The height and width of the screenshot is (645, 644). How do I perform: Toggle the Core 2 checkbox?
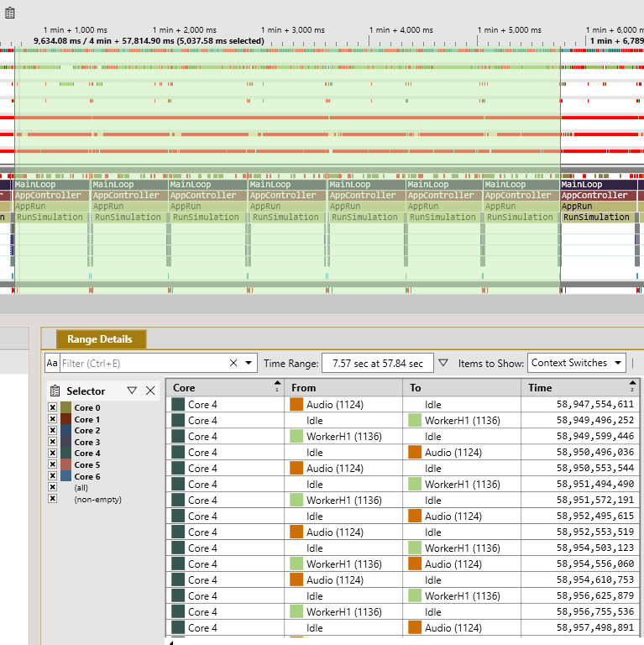(52, 430)
